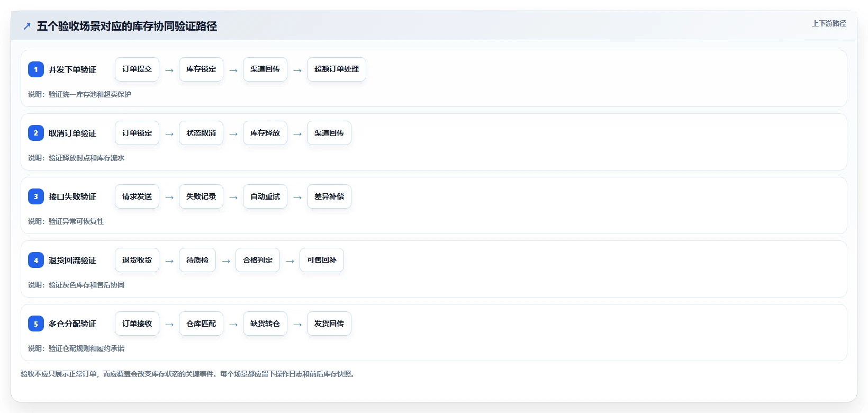Click the number 5 badge for 多仓分配验证
This screenshot has height=413, width=868.
point(36,324)
